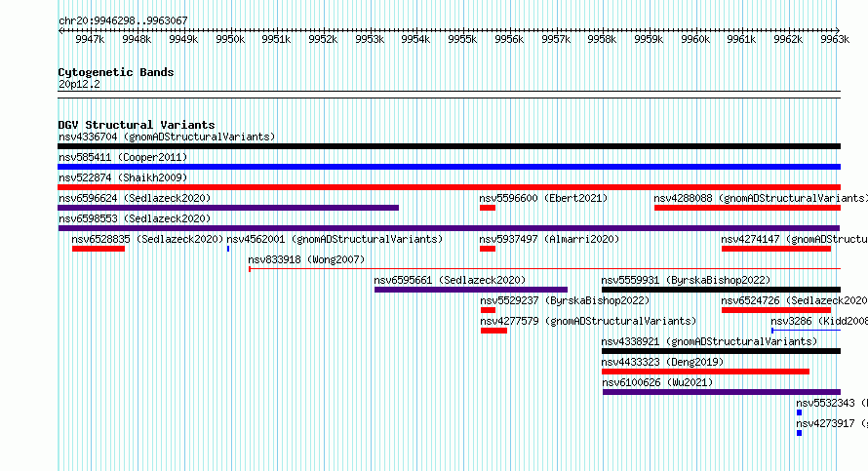Click the nsv5559931 (ByrskaBishop2022) label
Image resolution: width=868 pixels, height=471 pixels.
tap(686, 280)
